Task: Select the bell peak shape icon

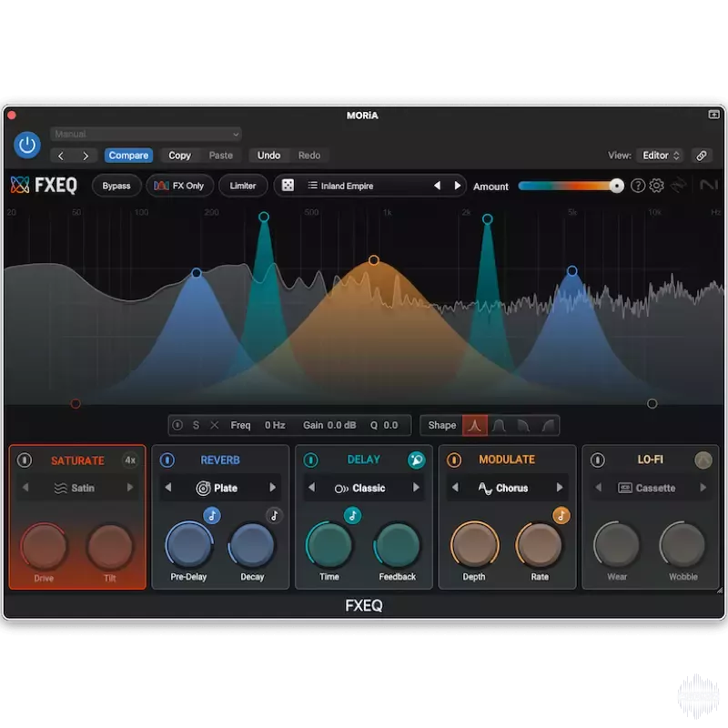Action: 474,425
